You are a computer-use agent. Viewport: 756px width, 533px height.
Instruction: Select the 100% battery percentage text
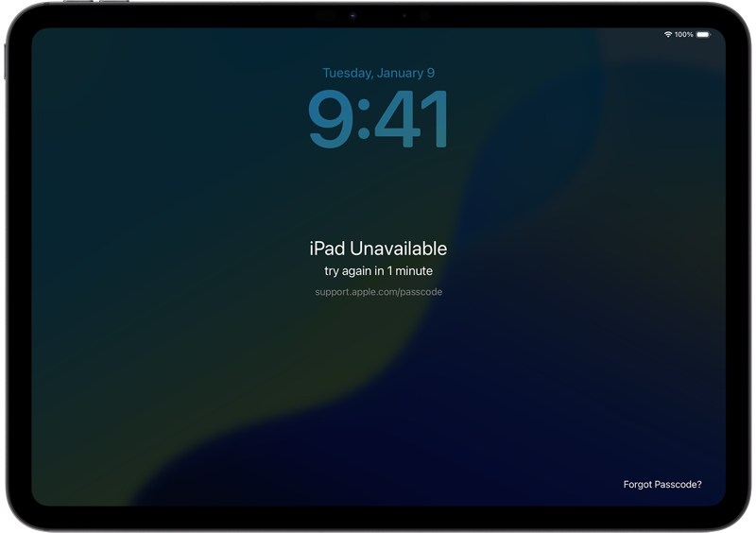pos(683,34)
